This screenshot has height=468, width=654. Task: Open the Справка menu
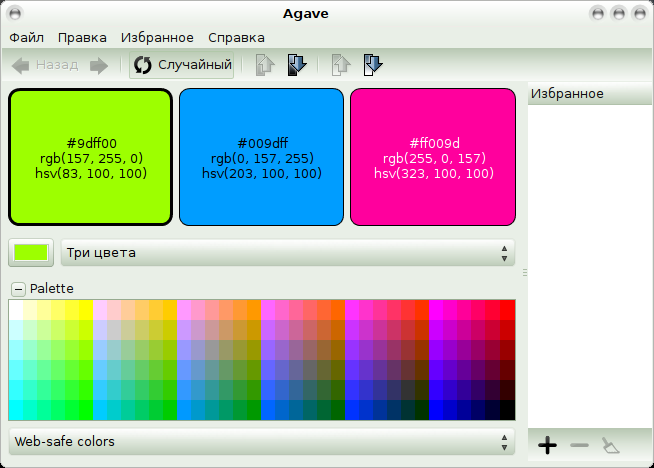point(236,38)
